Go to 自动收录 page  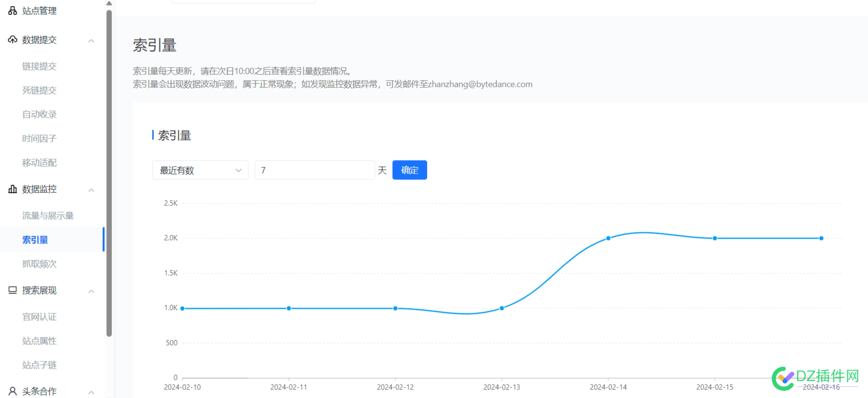click(x=39, y=114)
